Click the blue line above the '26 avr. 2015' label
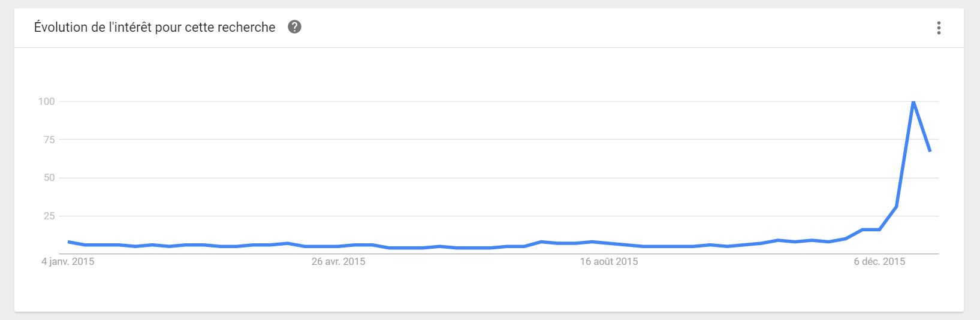Image resolution: width=980 pixels, height=320 pixels. click(338, 246)
